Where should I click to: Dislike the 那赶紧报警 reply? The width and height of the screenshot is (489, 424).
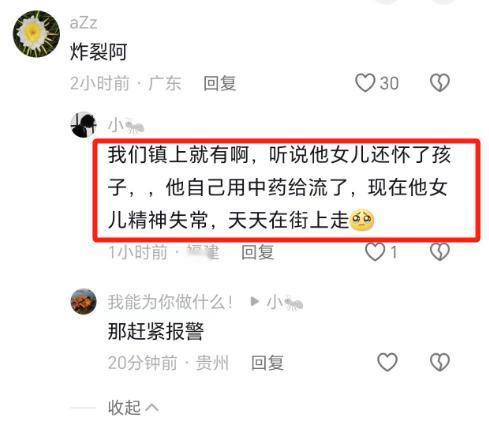[x=440, y=362]
